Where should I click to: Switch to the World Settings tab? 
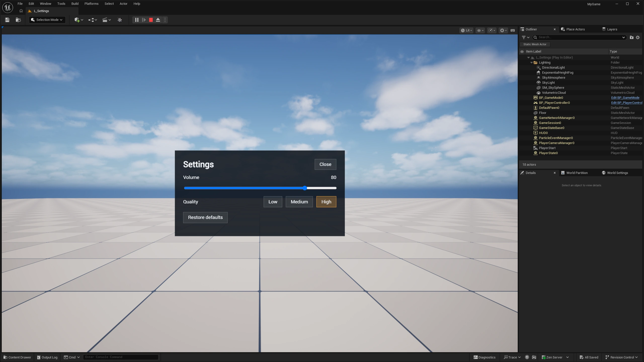(x=617, y=173)
